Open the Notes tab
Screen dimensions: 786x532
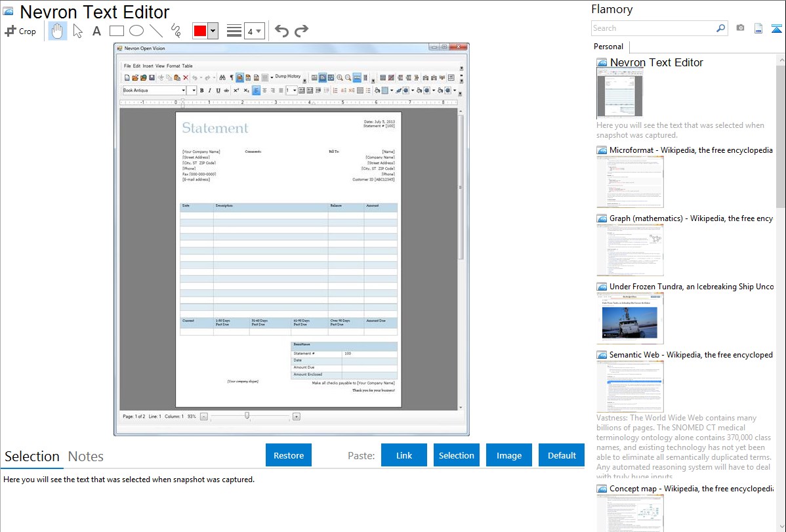pyautogui.click(x=86, y=457)
